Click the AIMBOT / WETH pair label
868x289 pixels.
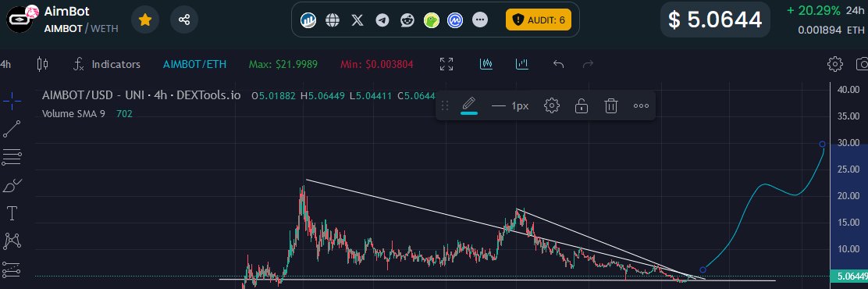pos(81,28)
